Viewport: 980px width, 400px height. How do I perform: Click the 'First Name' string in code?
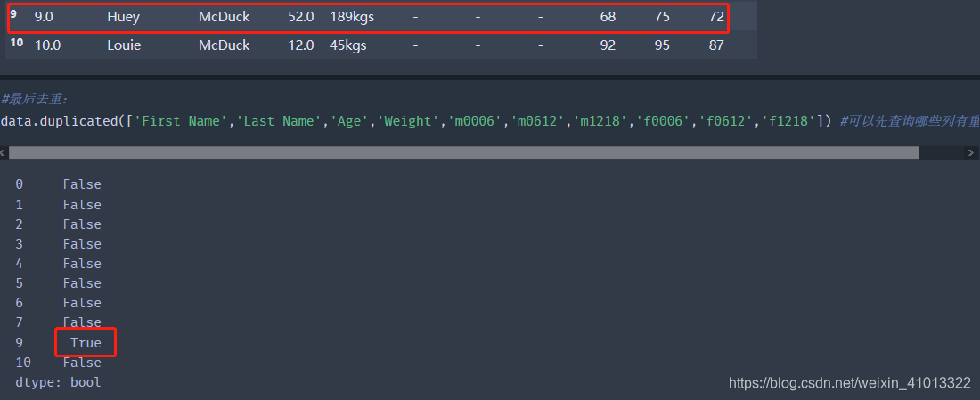tap(180, 121)
